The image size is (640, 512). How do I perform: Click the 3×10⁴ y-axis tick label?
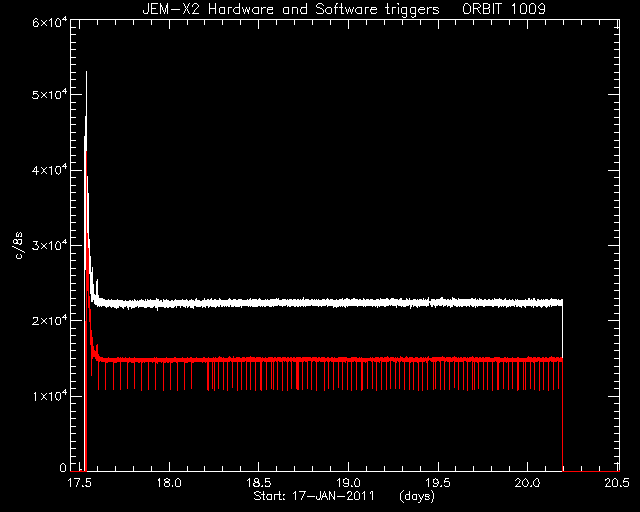click(x=49, y=245)
